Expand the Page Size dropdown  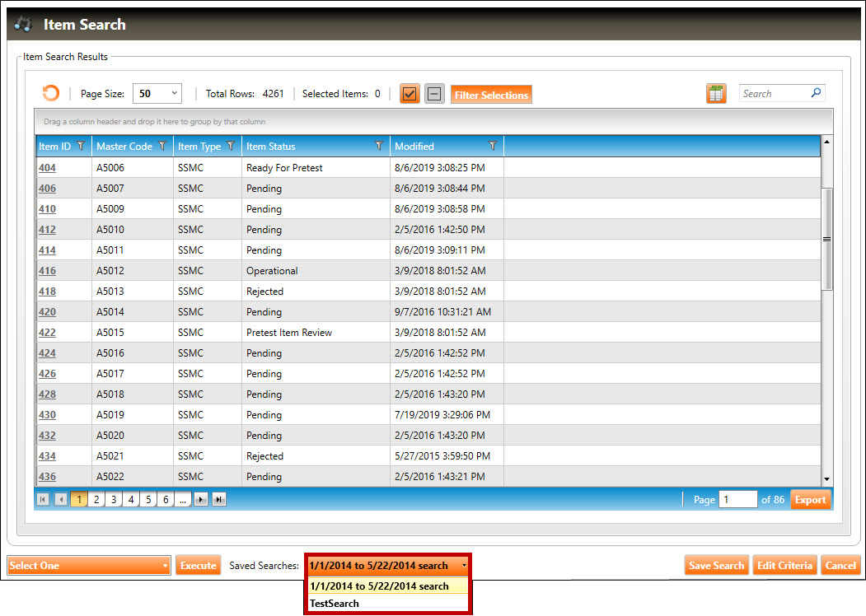click(157, 94)
